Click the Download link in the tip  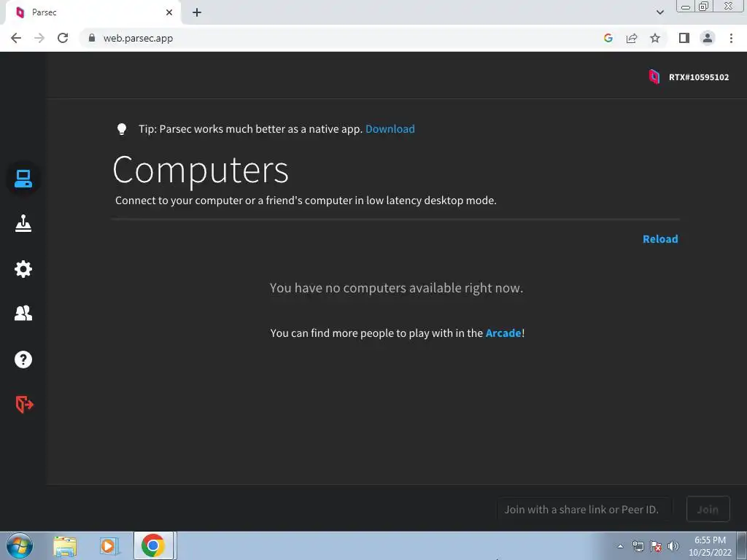[x=390, y=129]
